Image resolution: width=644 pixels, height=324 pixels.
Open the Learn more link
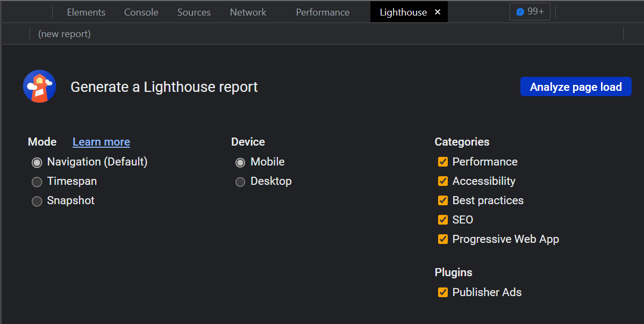pyautogui.click(x=101, y=142)
